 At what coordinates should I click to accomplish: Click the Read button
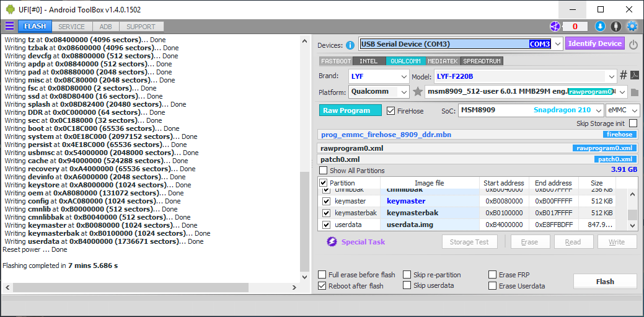tap(574, 242)
